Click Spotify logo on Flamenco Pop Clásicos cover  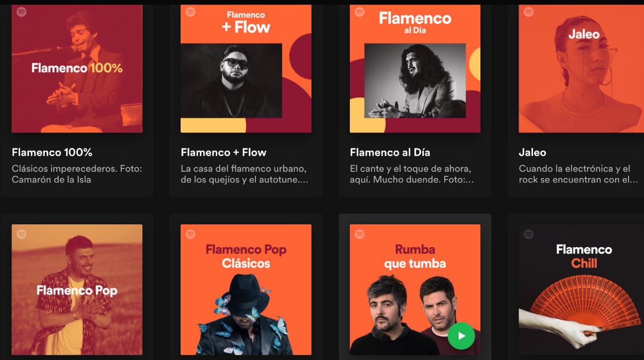coord(190,234)
